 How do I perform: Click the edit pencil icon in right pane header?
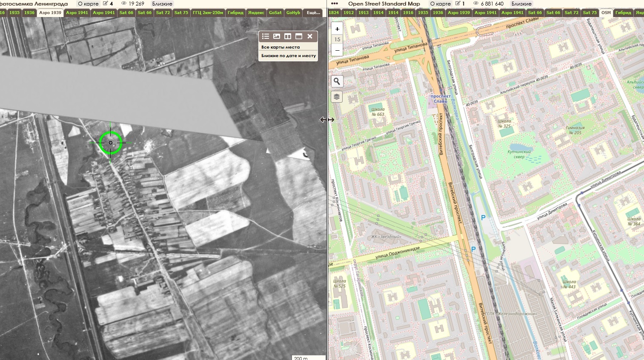(458, 3)
